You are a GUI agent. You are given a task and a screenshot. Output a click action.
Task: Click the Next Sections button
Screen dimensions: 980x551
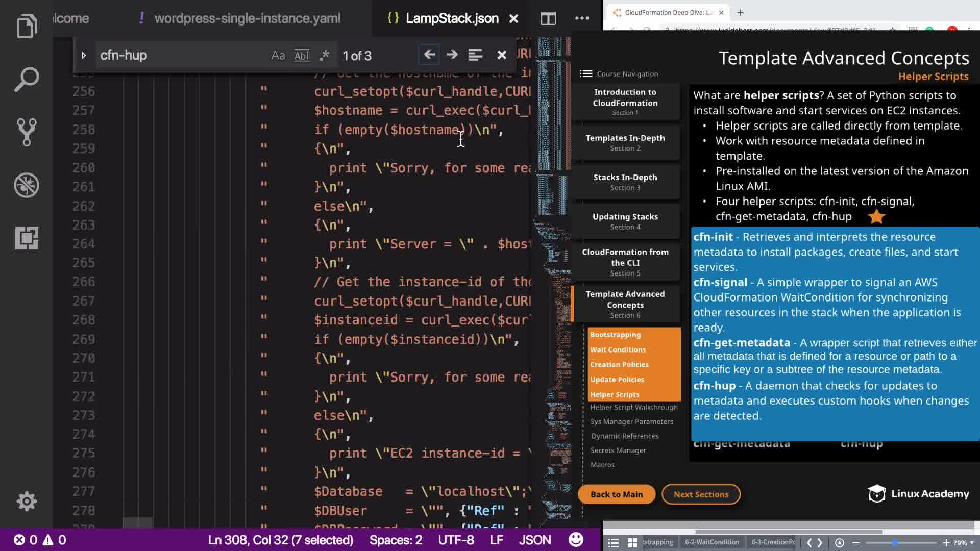701,494
